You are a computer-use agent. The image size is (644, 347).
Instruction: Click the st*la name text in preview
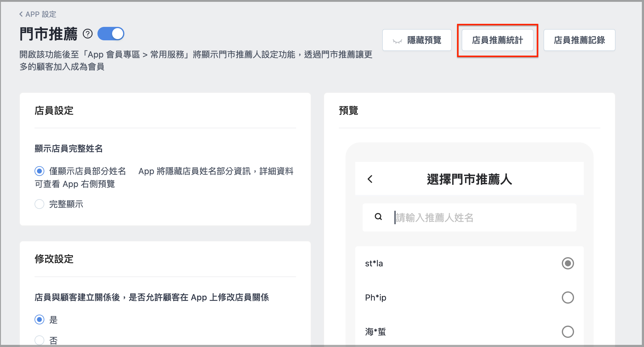click(374, 263)
